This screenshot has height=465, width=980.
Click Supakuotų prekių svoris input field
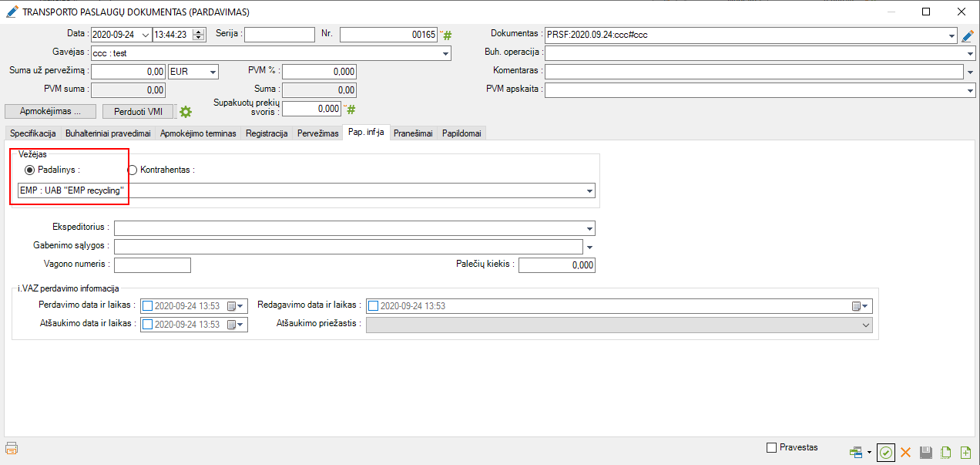(x=312, y=109)
